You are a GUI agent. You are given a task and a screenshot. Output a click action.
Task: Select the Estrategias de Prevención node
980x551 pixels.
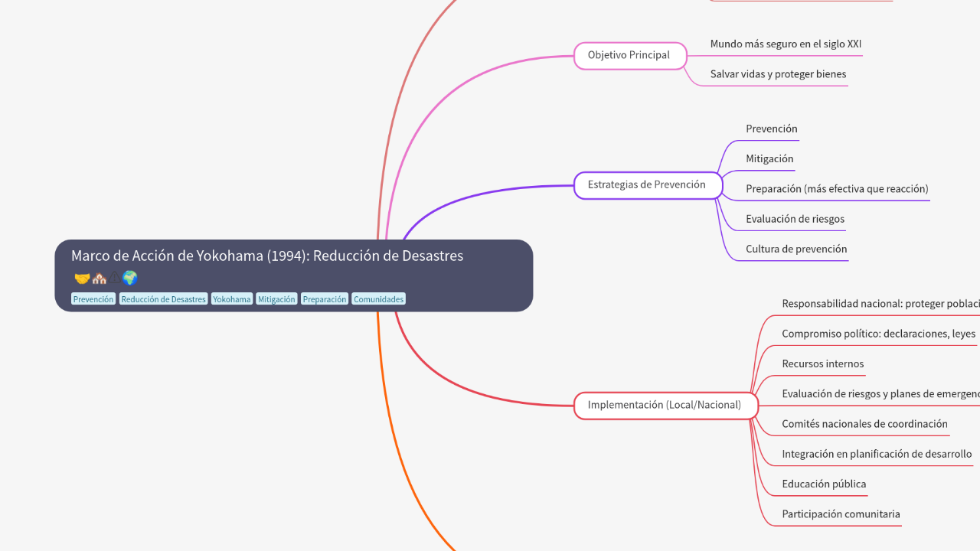648,185
